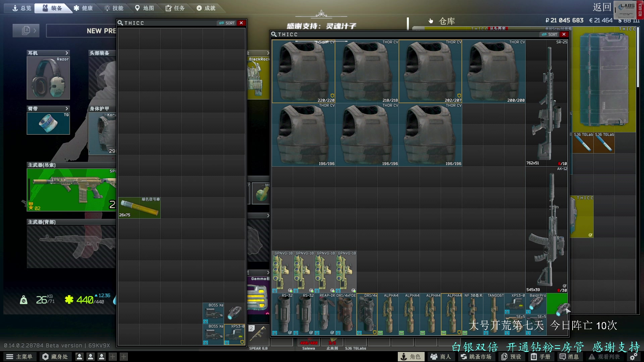Select the first squad member slot icon

coord(79,357)
